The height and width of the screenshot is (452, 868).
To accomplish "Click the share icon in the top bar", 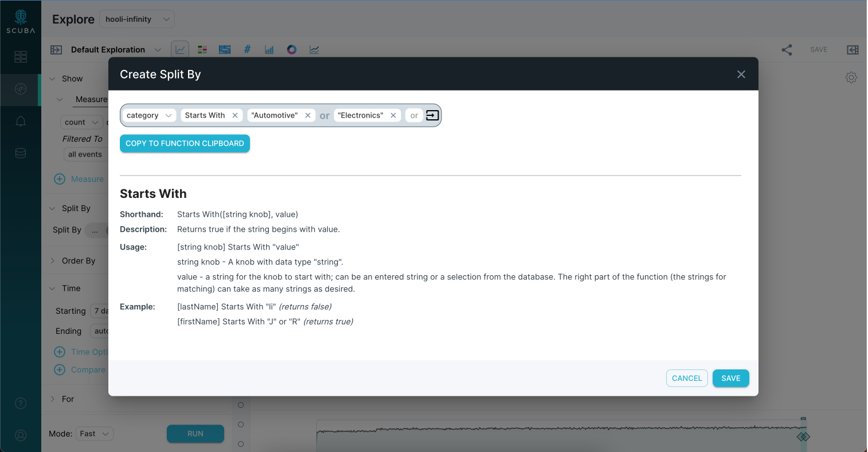I will coord(787,50).
